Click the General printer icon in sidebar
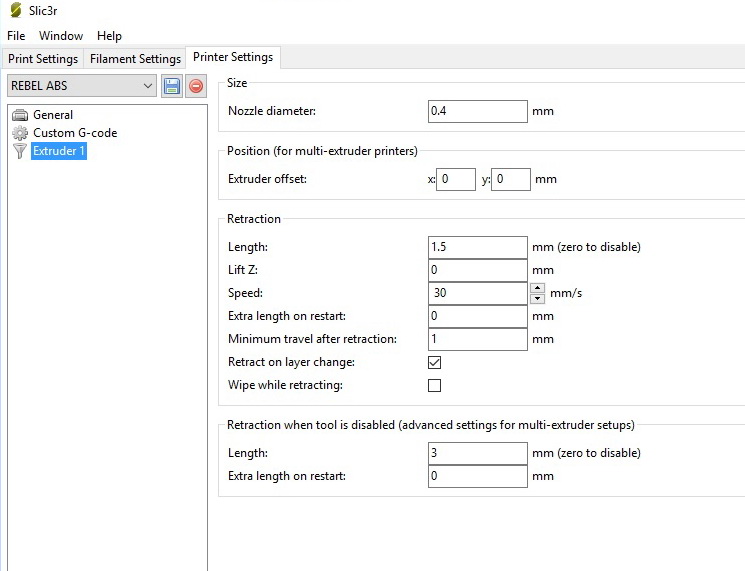This screenshot has height=571, width=745. [20, 115]
